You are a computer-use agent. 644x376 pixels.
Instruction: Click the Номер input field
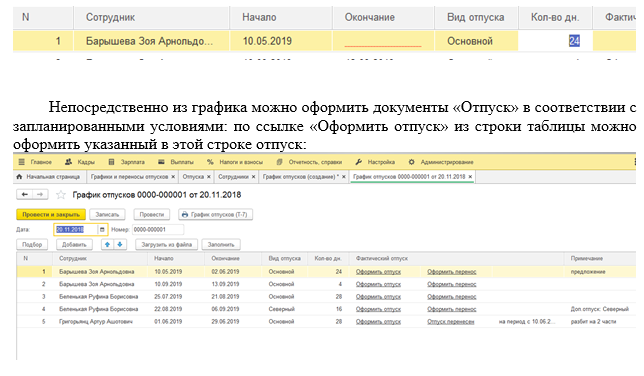point(158,230)
